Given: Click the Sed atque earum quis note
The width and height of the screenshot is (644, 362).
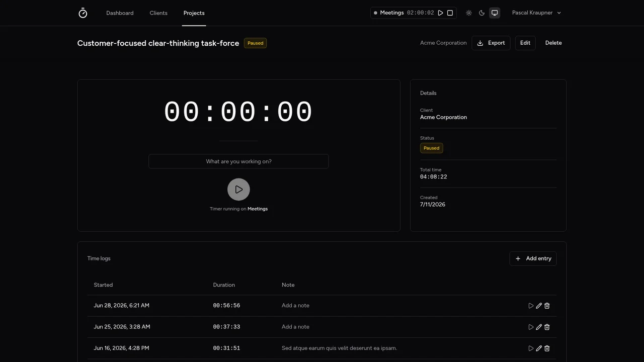Looking at the screenshot, I should point(339,348).
